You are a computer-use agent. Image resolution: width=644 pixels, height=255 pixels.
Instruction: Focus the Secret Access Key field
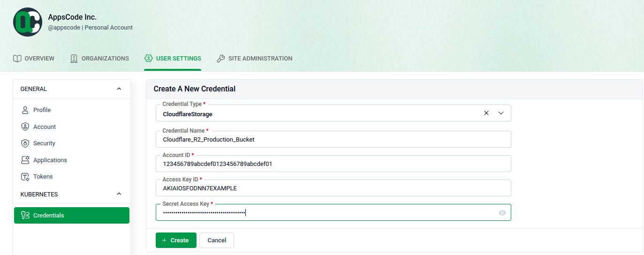pos(333,212)
